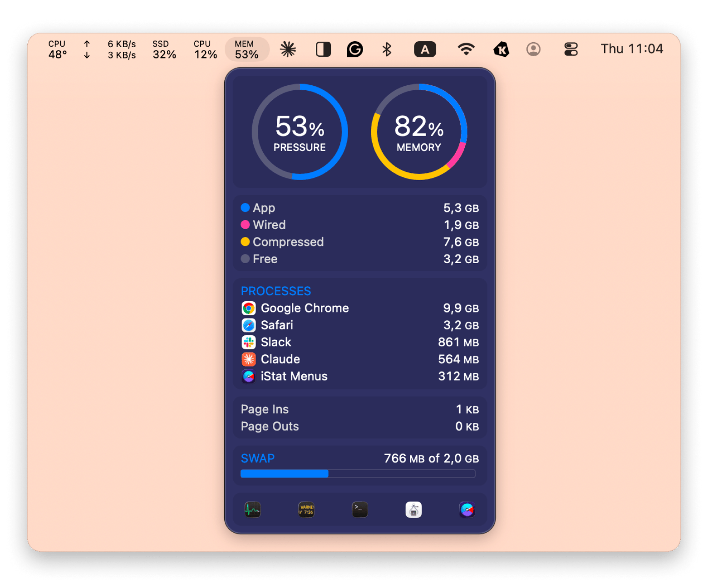This screenshot has width=708, height=588.
Task: Click the Claude process icon in list
Action: pos(249,359)
